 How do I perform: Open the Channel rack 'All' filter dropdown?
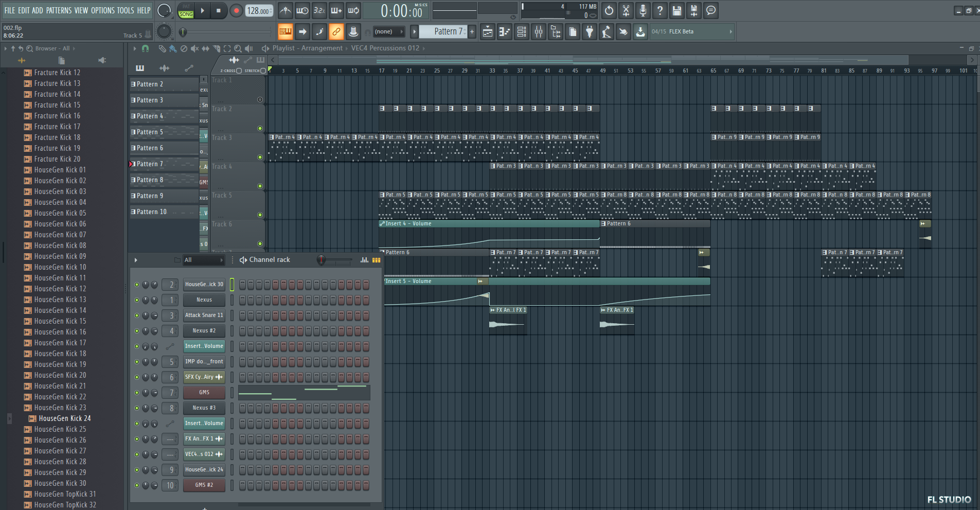(204, 260)
